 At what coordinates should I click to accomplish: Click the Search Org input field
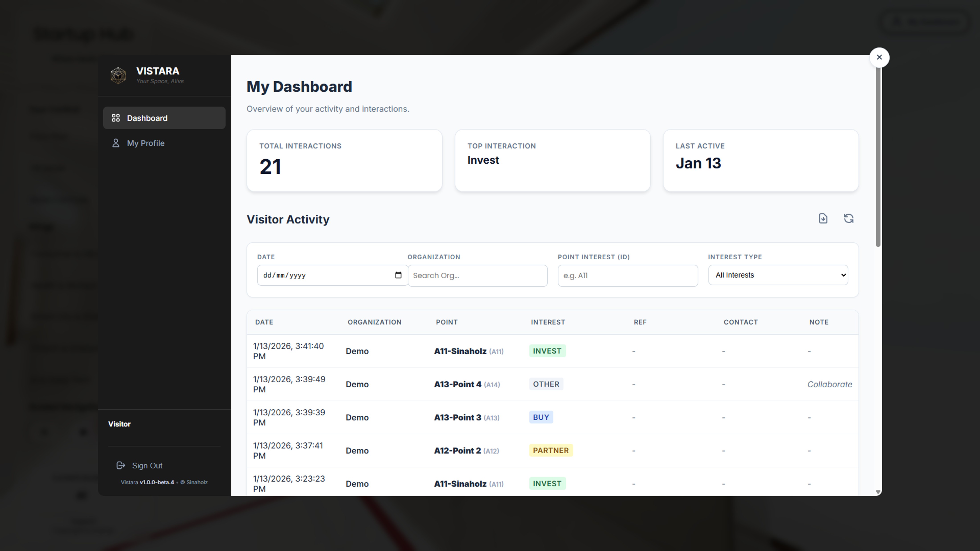[x=478, y=275]
